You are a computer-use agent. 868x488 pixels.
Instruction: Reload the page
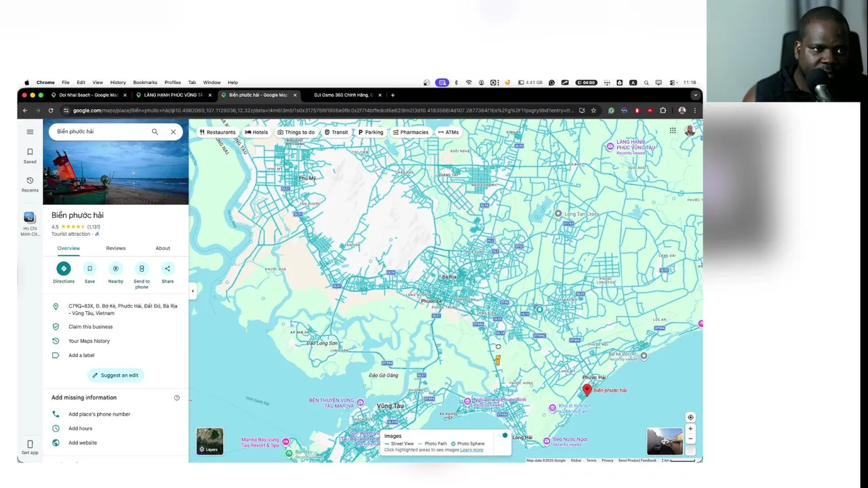click(x=51, y=110)
